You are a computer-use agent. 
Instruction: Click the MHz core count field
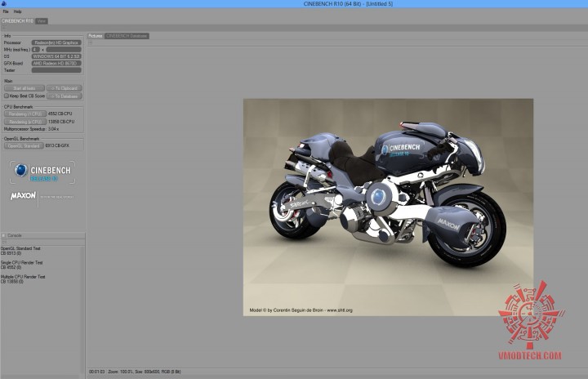coord(36,50)
